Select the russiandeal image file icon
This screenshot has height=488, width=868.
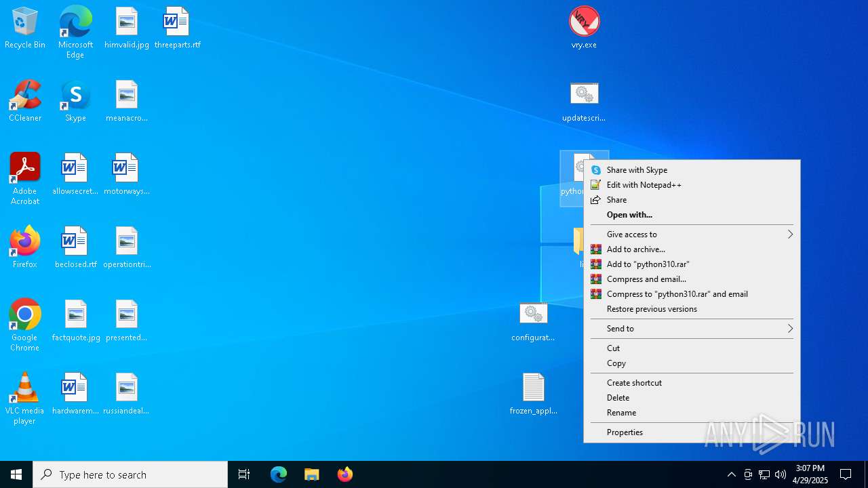[x=127, y=394]
